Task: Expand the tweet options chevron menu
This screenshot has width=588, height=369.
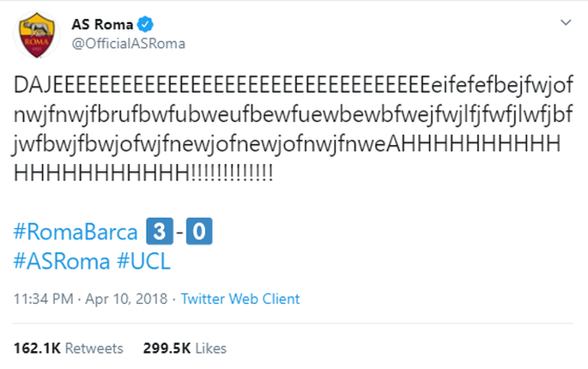Action: tap(566, 22)
